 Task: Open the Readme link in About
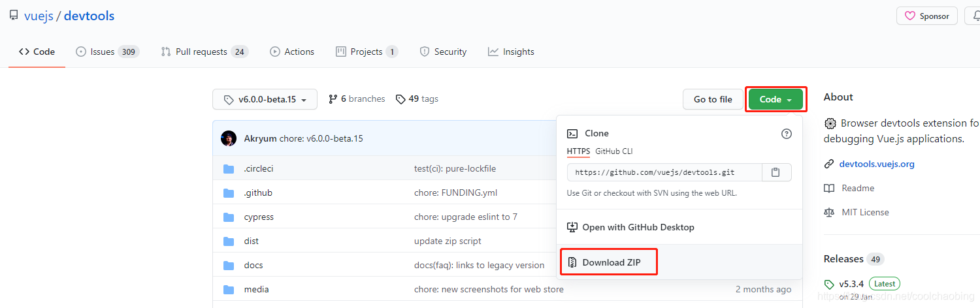858,189
